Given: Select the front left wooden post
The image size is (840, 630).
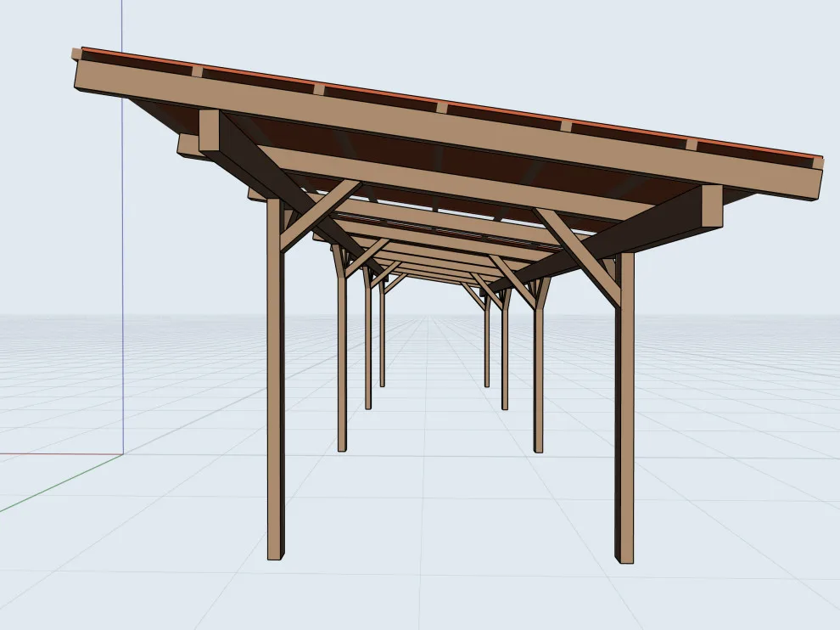Looking at the screenshot, I should pyautogui.click(x=276, y=379).
